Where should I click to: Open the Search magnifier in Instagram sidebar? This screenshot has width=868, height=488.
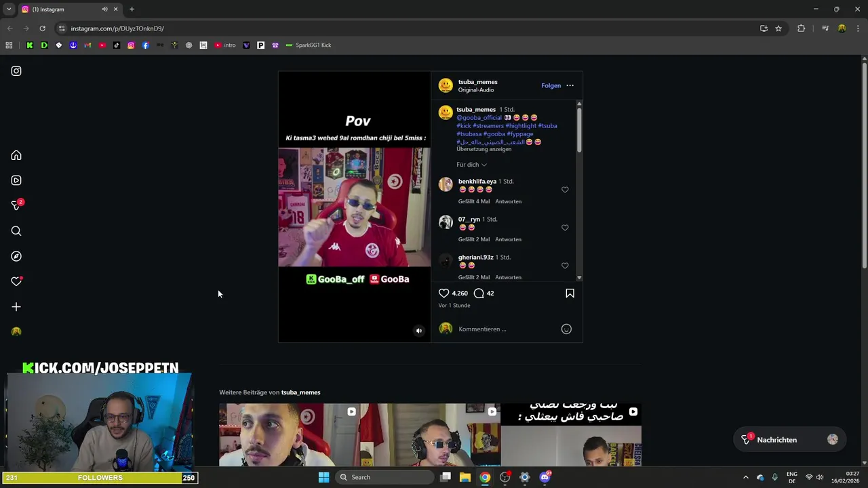pos(16,231)
